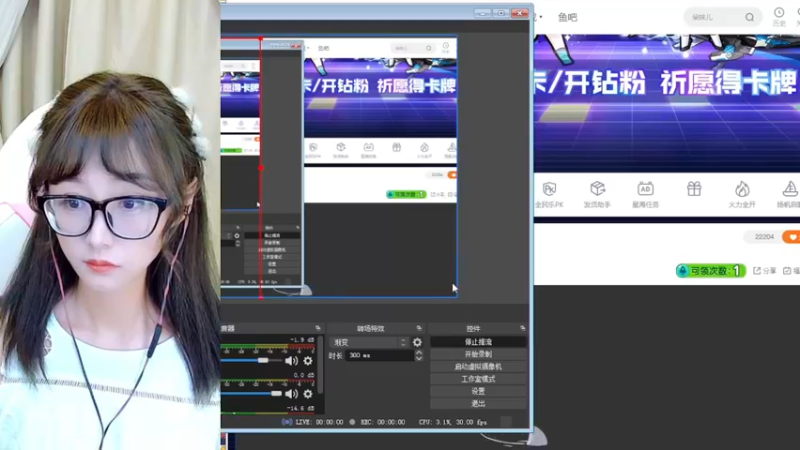Viewport: 800px width, 450px height.
Task: Click 退出 to exit OBS
Action: [478, 404]
